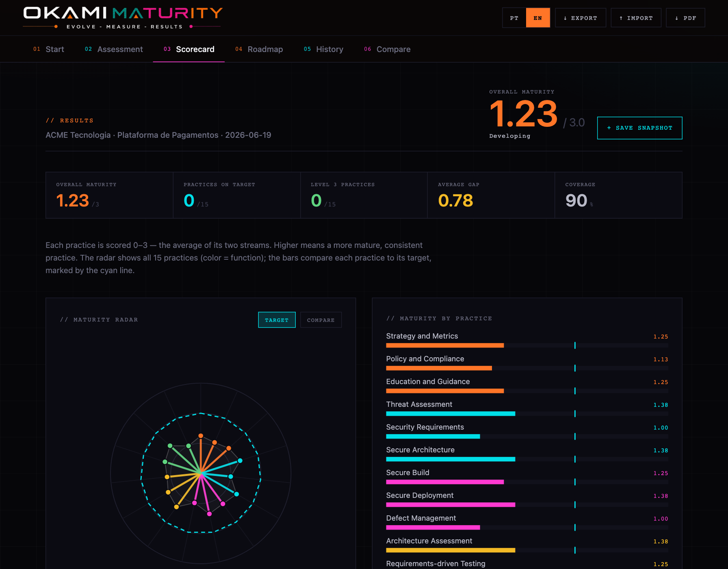Click the large 1.23 overall maturity score
This screenshot has height=569, width=728.
point(524,114)
